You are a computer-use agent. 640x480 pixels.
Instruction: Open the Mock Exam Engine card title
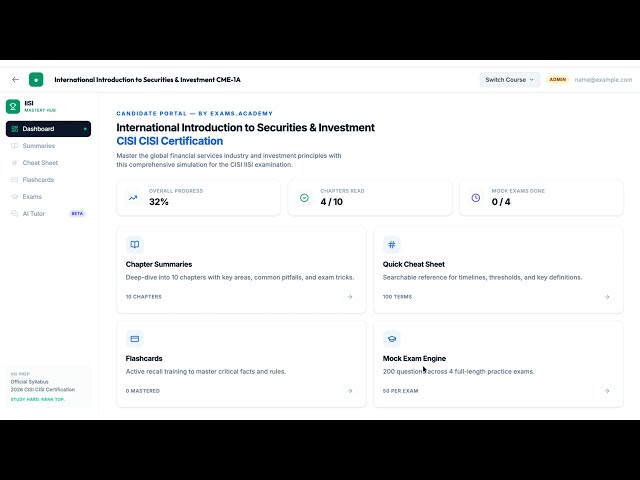(x=414, y=358)
